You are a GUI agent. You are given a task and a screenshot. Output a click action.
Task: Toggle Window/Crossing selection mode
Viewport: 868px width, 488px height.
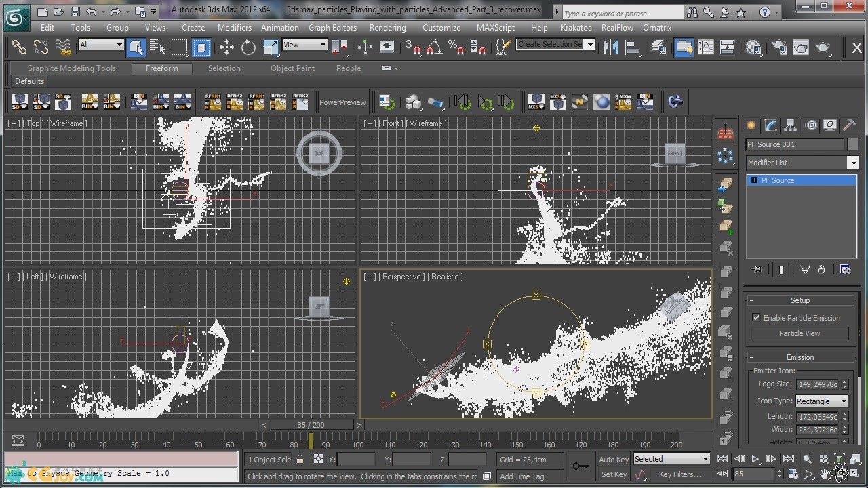pos(201,47)
